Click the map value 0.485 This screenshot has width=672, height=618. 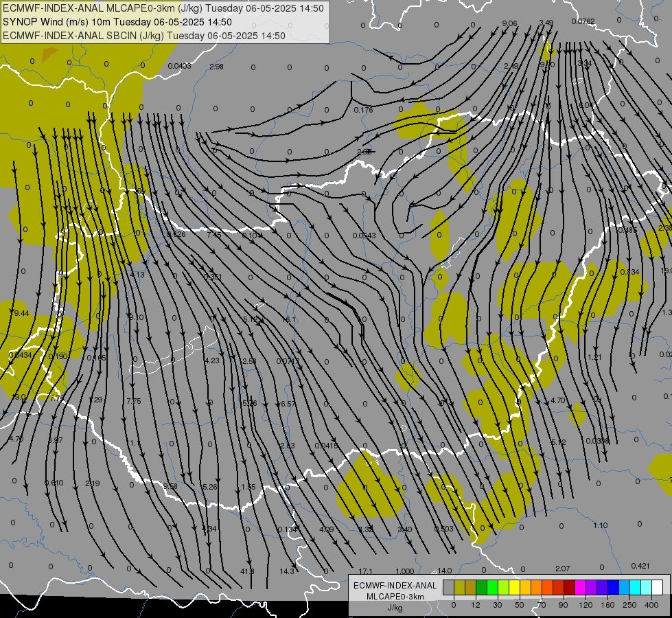627,230
